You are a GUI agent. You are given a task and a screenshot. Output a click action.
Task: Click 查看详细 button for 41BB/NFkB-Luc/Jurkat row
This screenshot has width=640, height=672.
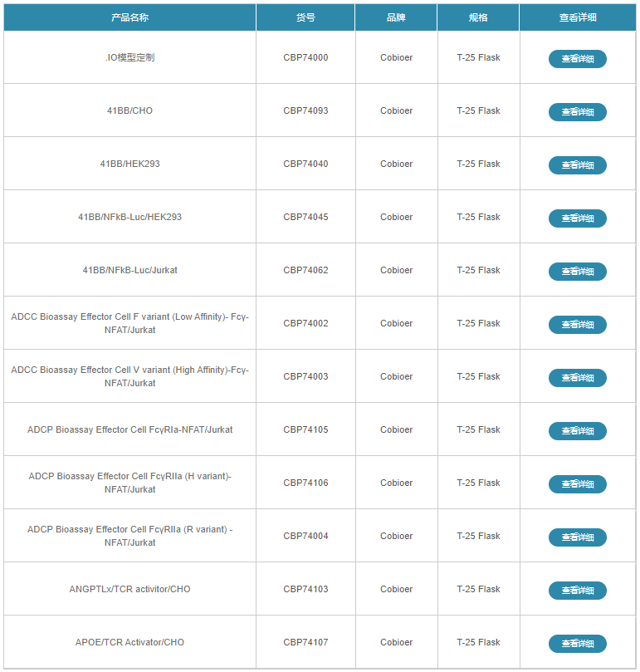pos(577,272)
